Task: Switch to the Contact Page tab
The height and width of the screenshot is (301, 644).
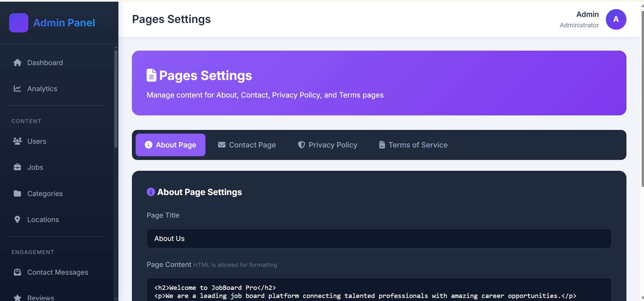Action: 247,145
